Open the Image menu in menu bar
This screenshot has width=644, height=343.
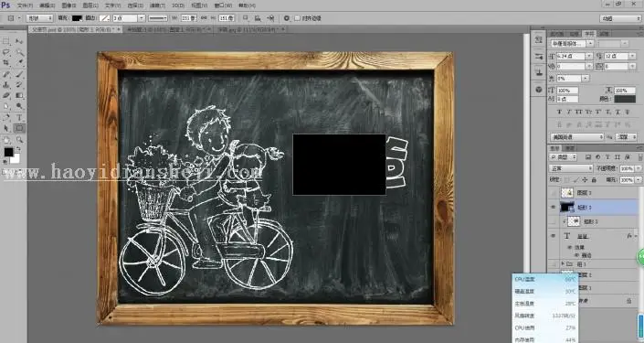[x=69, y=5]
